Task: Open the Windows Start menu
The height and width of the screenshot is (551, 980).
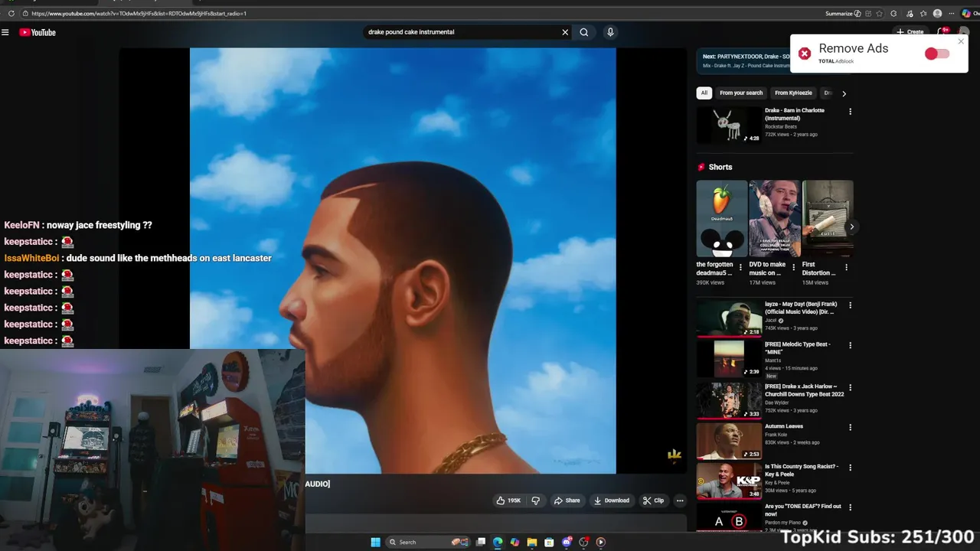Action: tap(375, 542)
